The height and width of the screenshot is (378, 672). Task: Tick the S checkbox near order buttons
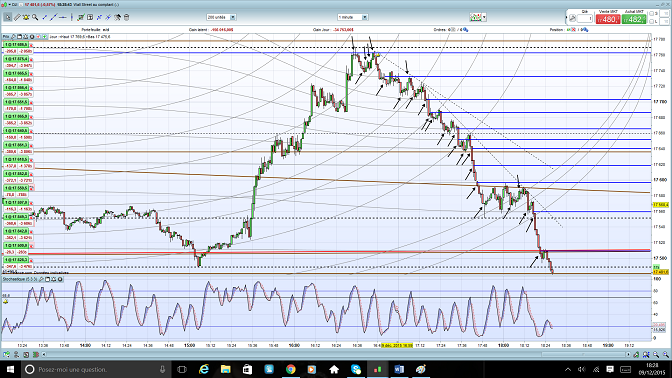[x=652, y=14]
